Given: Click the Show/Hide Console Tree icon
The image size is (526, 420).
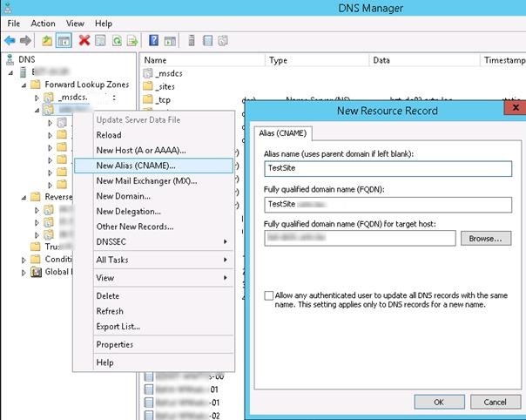Looking at the screenshot, I should (x=64, y=40).
